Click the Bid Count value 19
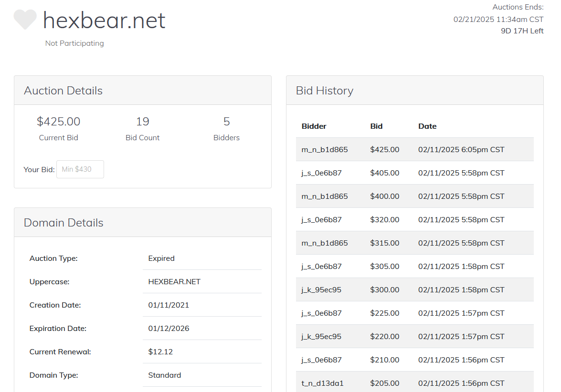This screenshot has width=561, height=392. coord(142,122)
